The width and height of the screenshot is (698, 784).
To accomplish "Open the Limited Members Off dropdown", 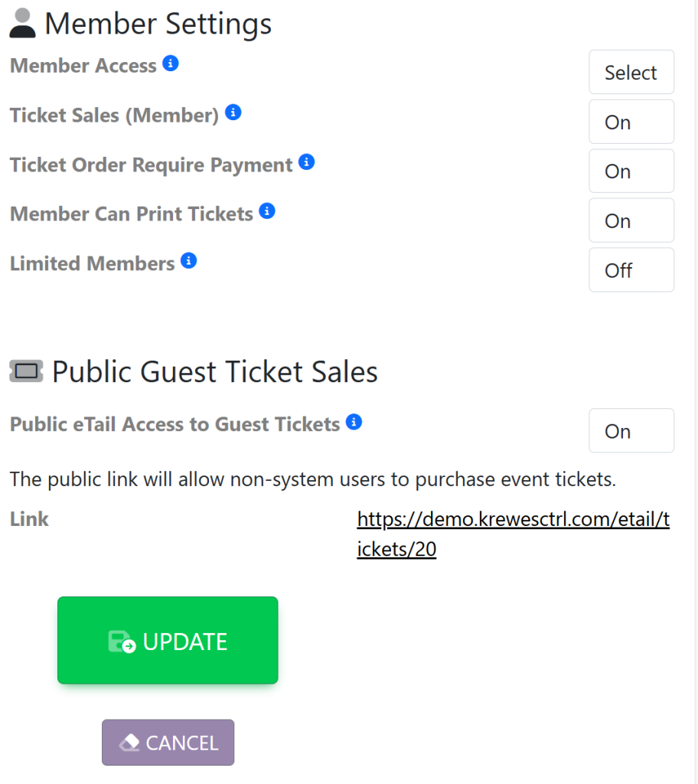I will 631,270.
